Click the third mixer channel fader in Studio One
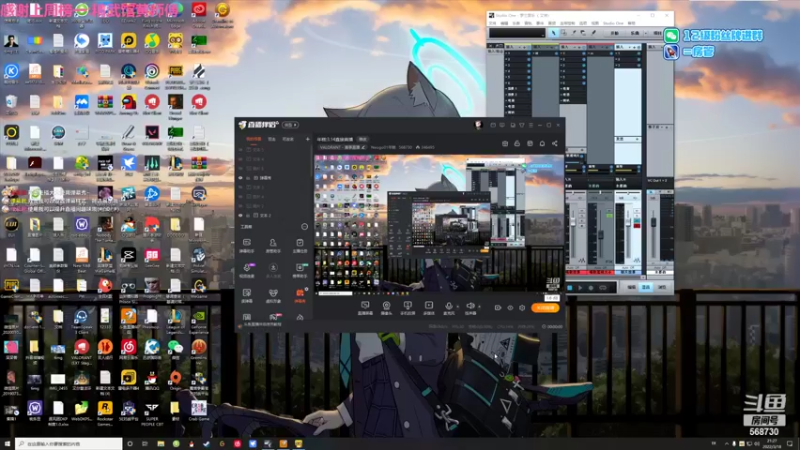Image resolution: width=800 pixels, height=450 pixels. coord(628,224)
